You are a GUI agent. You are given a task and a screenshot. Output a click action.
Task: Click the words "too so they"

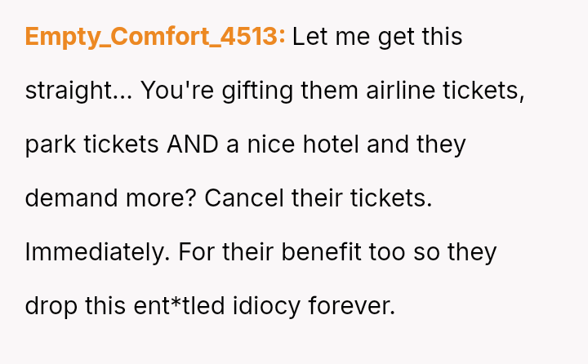click(433, 252)
